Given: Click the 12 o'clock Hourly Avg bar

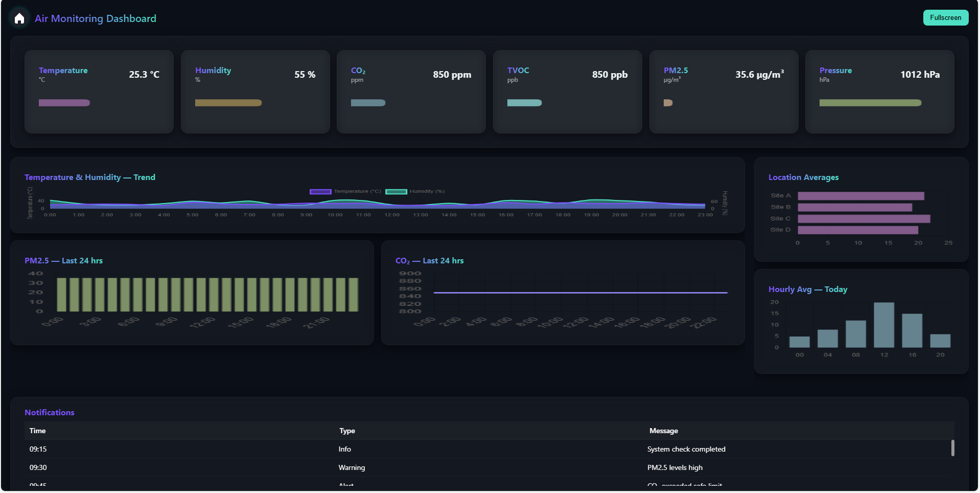Looking at the screenshot, I should pyautogui.click(x=884, y=325).
